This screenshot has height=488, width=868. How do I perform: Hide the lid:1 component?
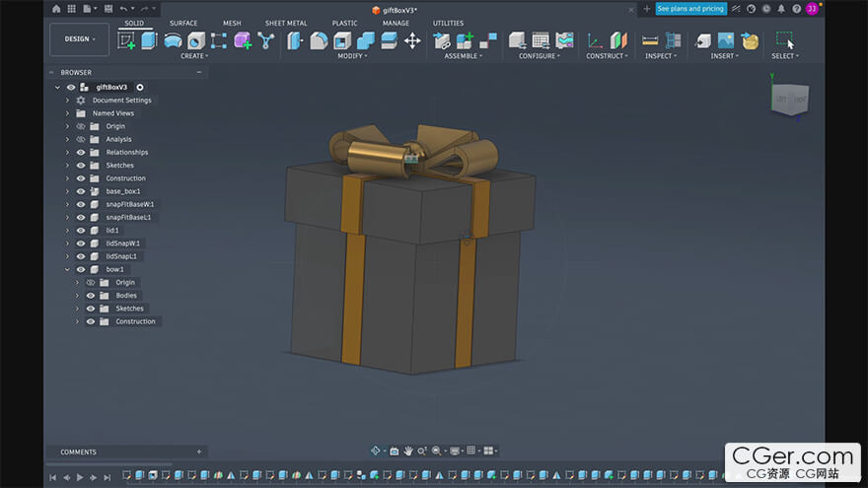(81, 230)
